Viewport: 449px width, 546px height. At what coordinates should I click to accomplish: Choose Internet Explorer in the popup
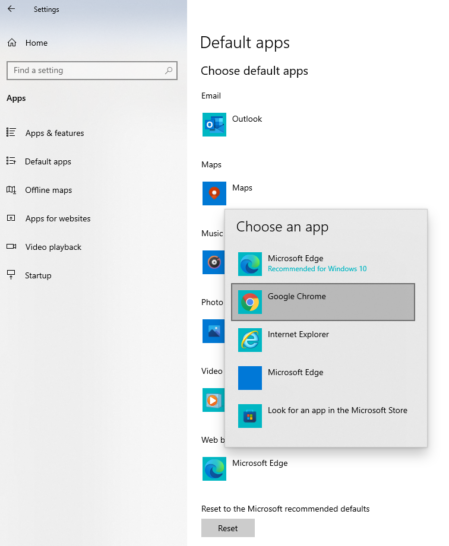pos(323,340)
